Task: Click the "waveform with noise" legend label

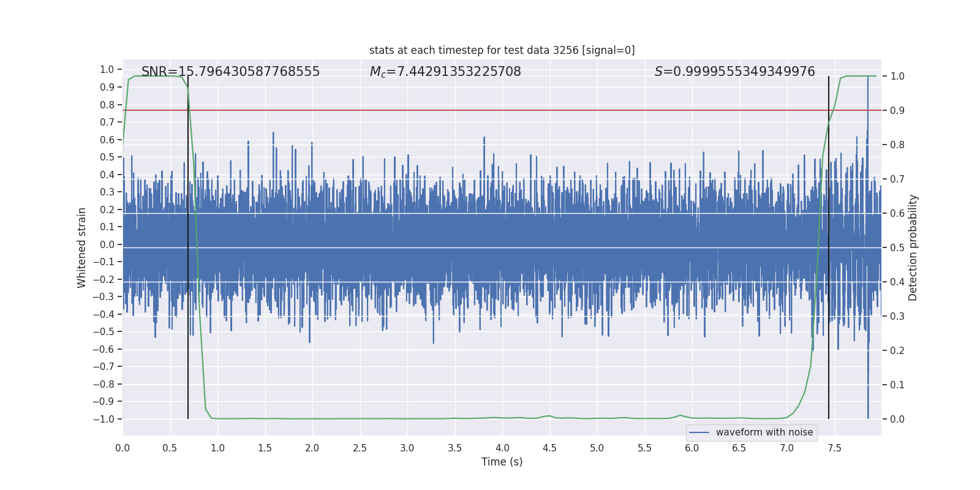Action: [764, 432]
